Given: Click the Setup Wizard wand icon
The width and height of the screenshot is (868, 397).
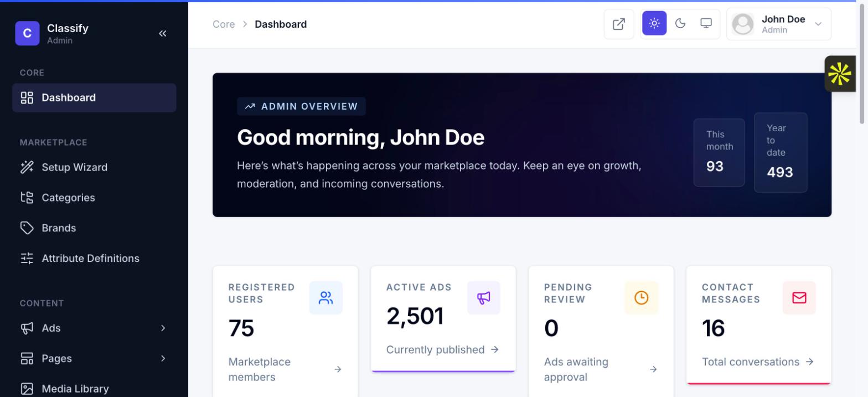Looking at the screenshot, I should [27, 167].
